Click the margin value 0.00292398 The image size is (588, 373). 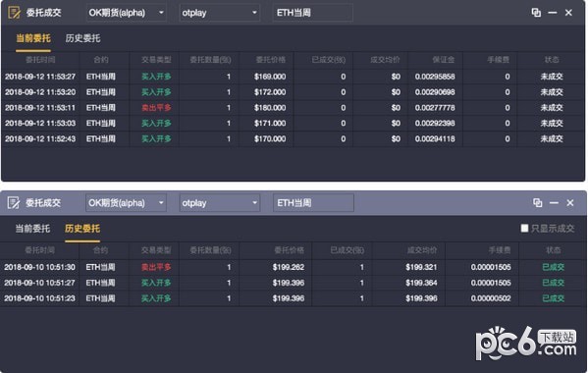(435, 124)
